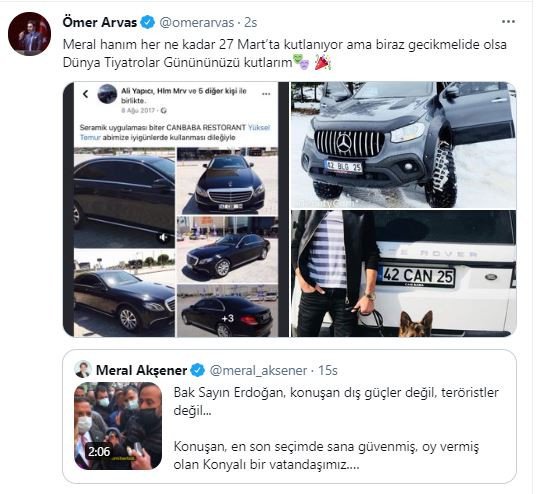Screen dimensions: 542x494
Task: Click Ömer Arvas profile avatar
Action: (x=29, y=34)
